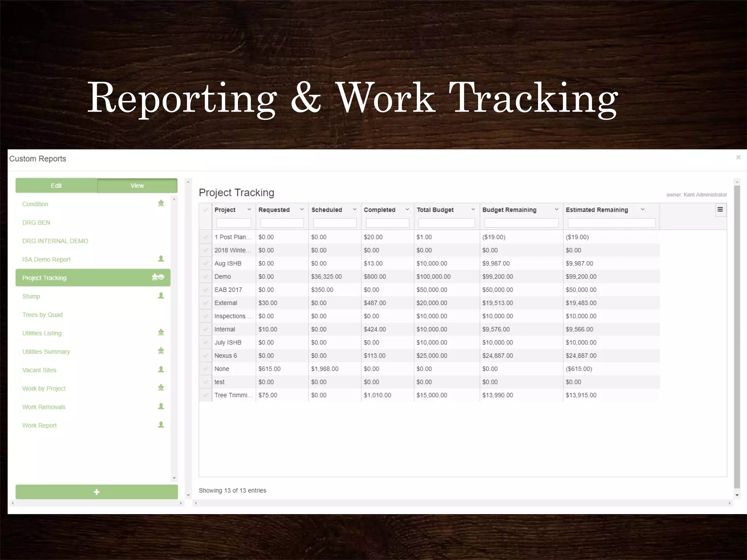Check the row for Nexus 6 project

coord(206,355)
